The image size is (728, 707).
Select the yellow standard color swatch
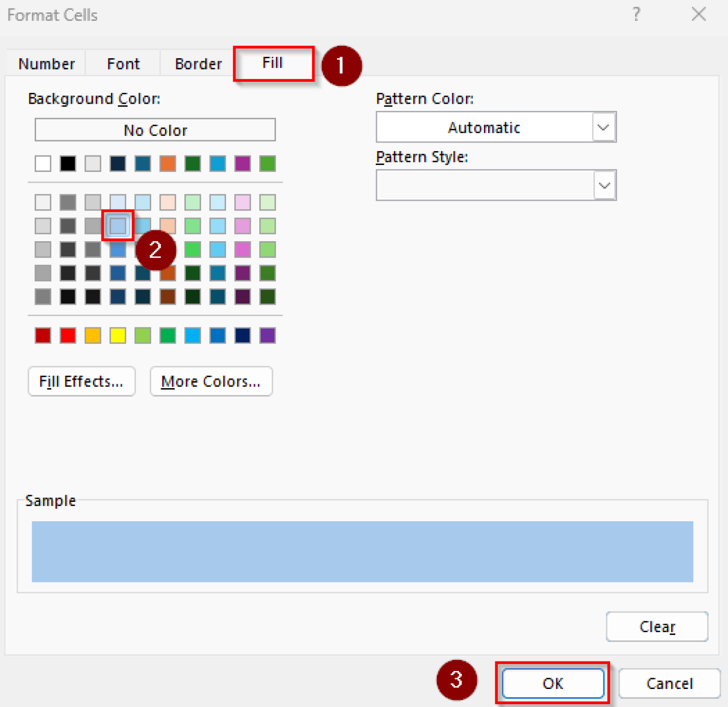[118, 335]
